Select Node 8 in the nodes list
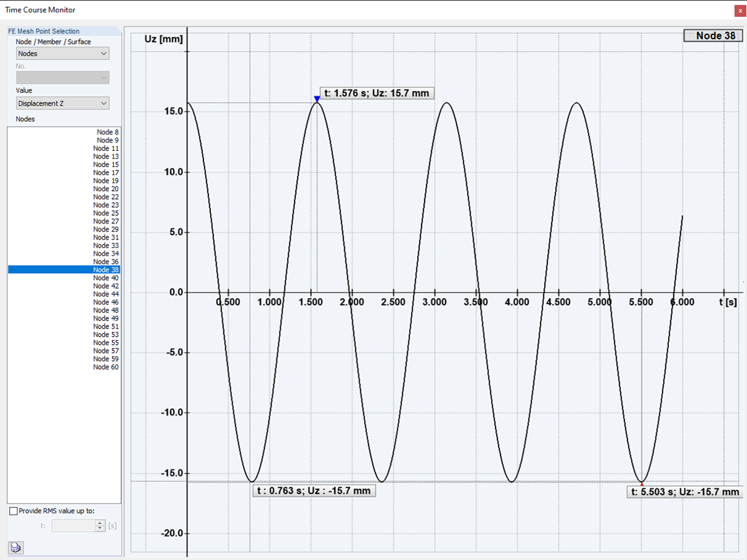 tap(63, 132)
